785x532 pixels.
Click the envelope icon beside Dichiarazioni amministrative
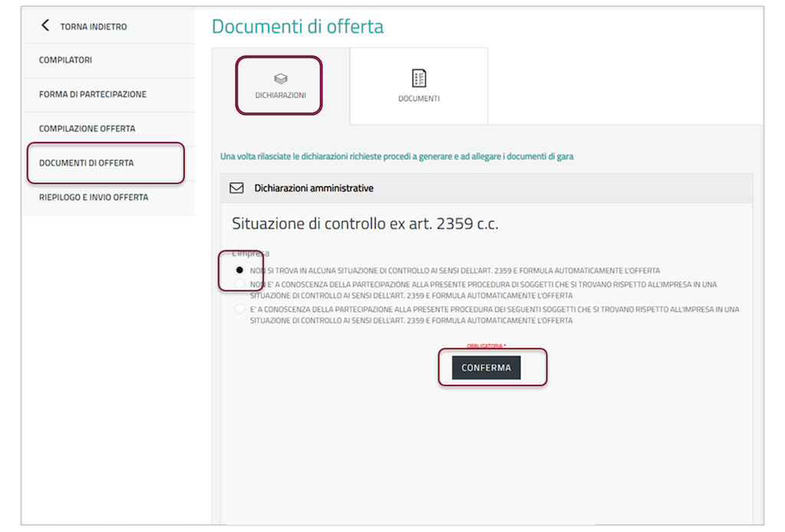click(x=237, y=188)
